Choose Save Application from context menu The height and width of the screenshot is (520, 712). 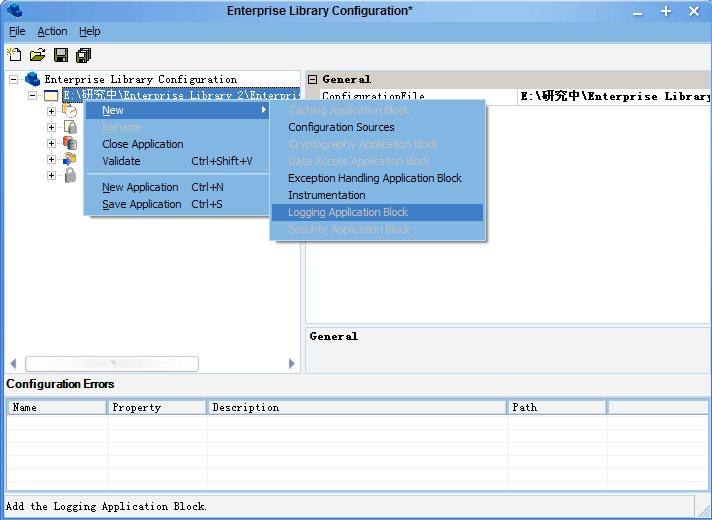pyautogui.click(x=178, y=204)
